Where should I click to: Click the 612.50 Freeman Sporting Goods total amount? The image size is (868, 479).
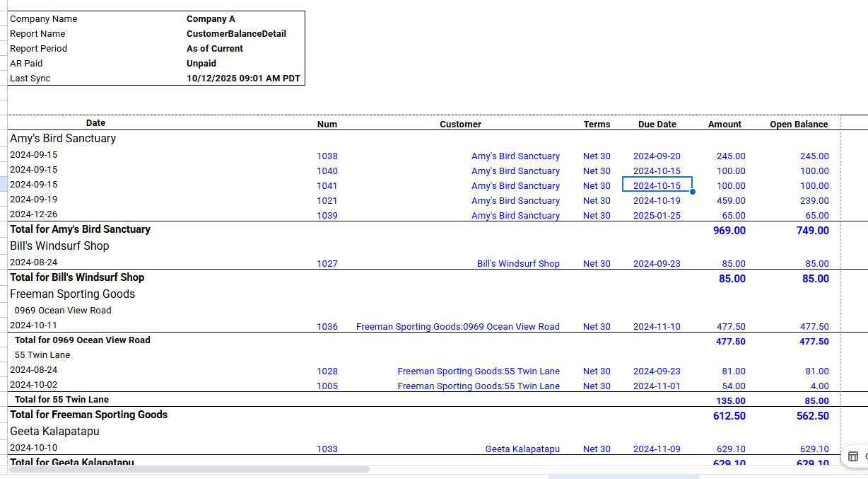729,416
